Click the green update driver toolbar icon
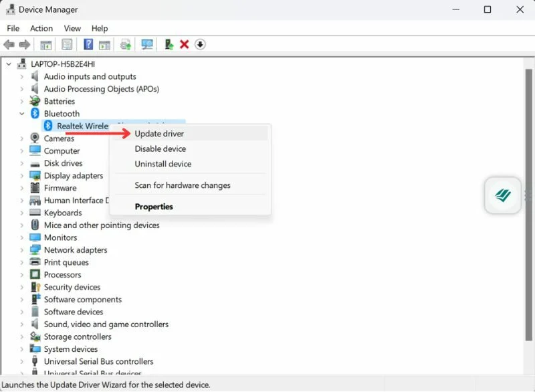 click(x=169, y=45)
